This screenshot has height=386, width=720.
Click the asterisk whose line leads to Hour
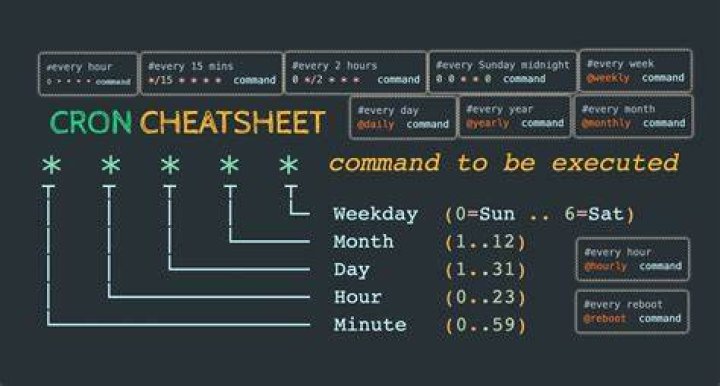tap(111, 165)
